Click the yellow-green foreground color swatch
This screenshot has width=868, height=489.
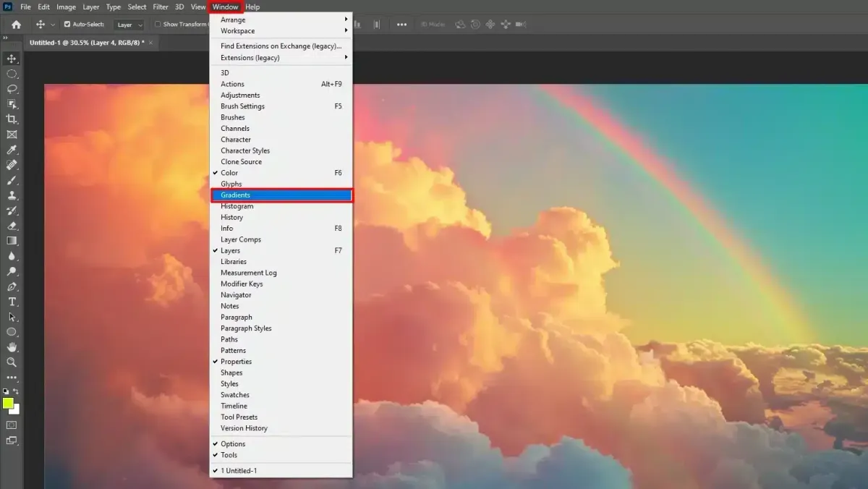(x=7, y=403)
